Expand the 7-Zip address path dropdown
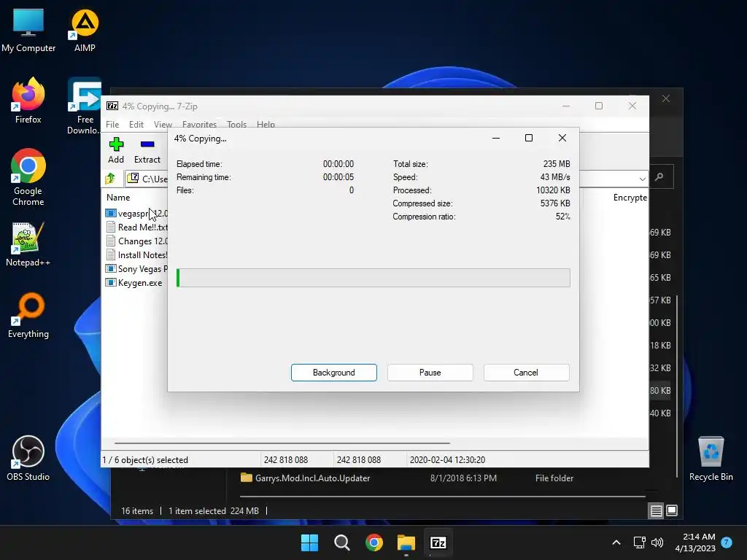Viewport: 747px width, 560px height. [x=642, y=179]
